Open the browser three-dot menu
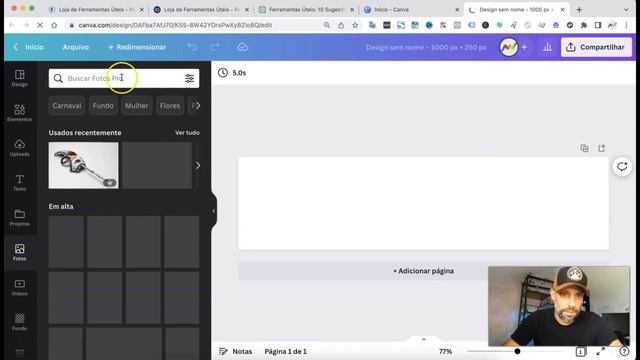Image resolution: width=640 pixels, height=360 pixels. (626, 25)
